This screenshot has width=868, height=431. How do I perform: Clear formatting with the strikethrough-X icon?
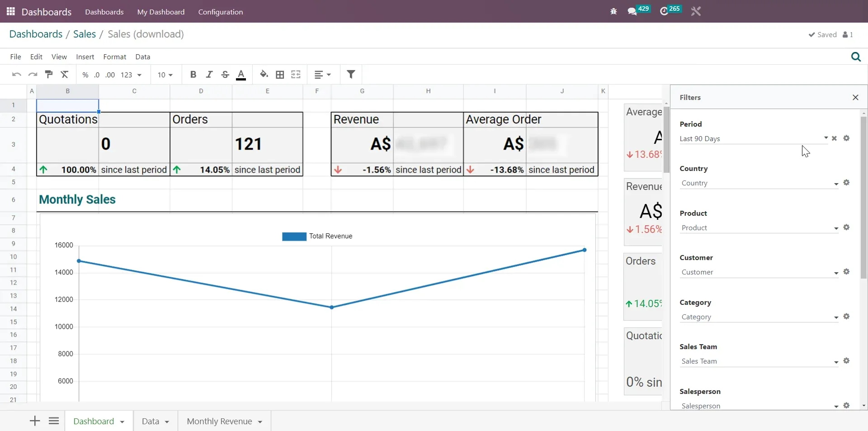click(x=65, y=75)
